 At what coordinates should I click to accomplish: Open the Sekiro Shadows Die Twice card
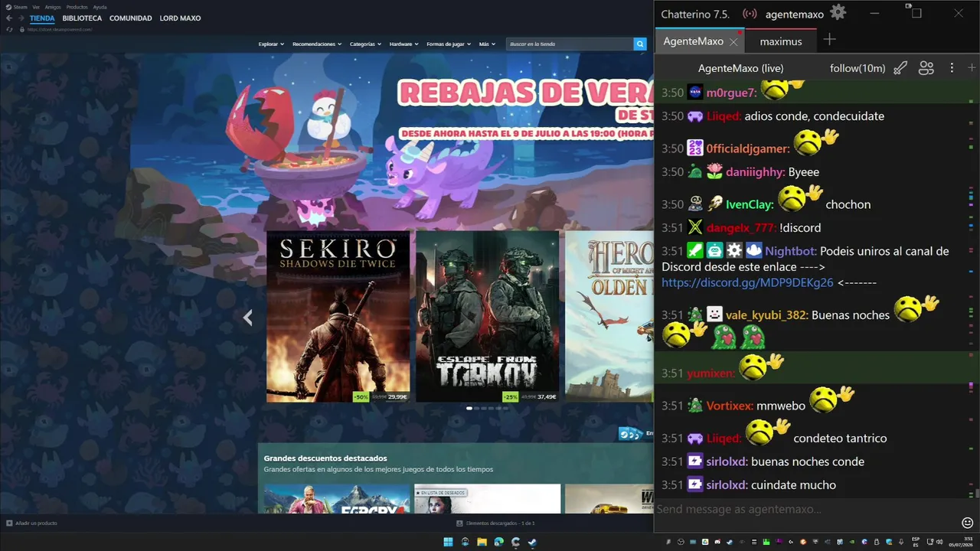click(338, 317)
